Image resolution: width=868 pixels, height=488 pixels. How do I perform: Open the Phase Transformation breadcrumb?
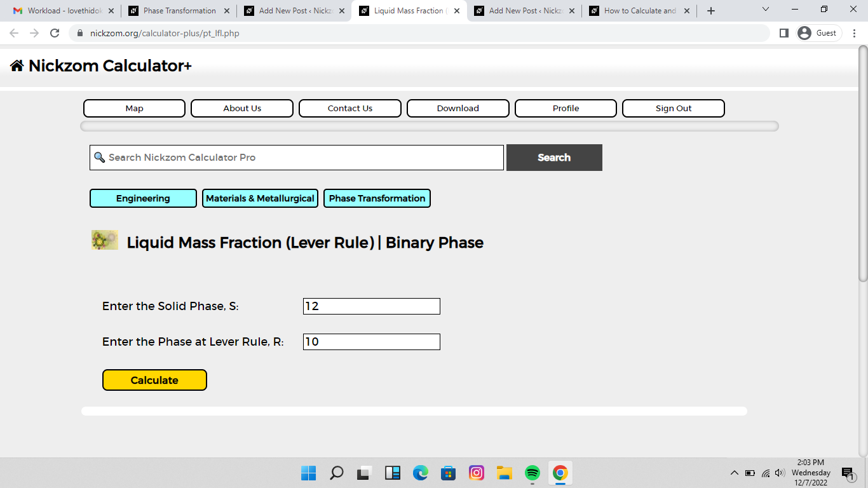click(377, 198)
